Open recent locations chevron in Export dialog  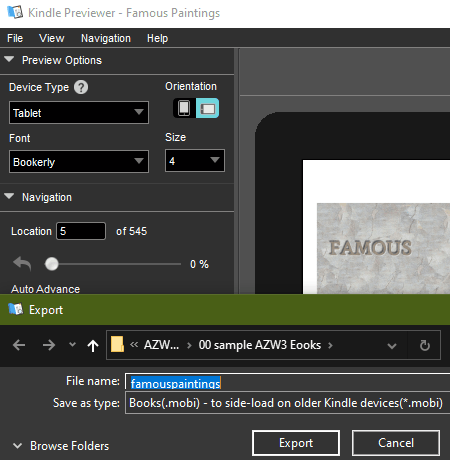72,344
